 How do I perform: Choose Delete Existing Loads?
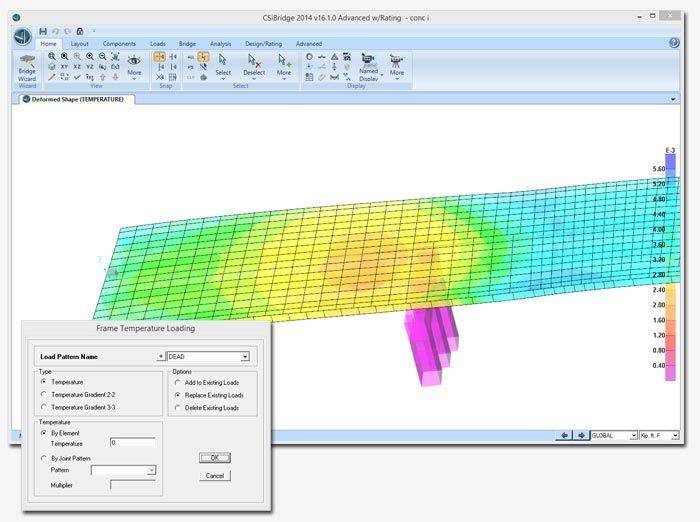(178, 407)
